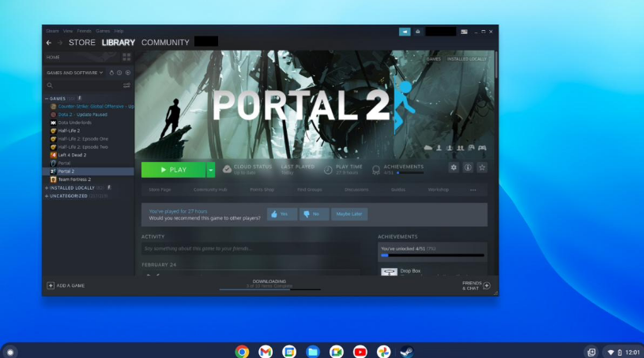The image size is (644, 358).
Task: Click the library search input field
Action: pyautogui.click(x=88, y=85)
